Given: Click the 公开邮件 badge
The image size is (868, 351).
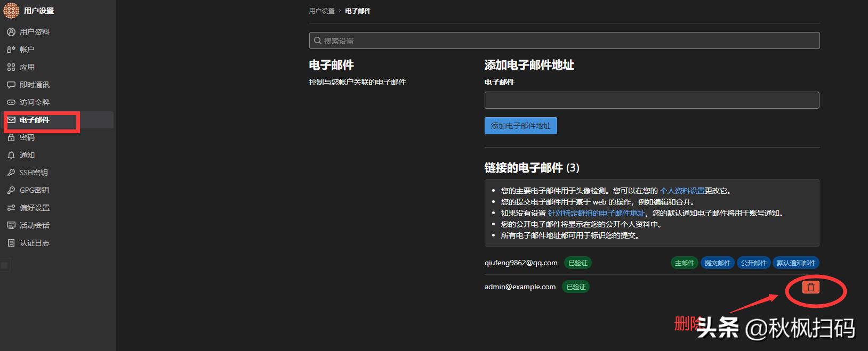Looking at the screenshot, I should tap(753, 263).
